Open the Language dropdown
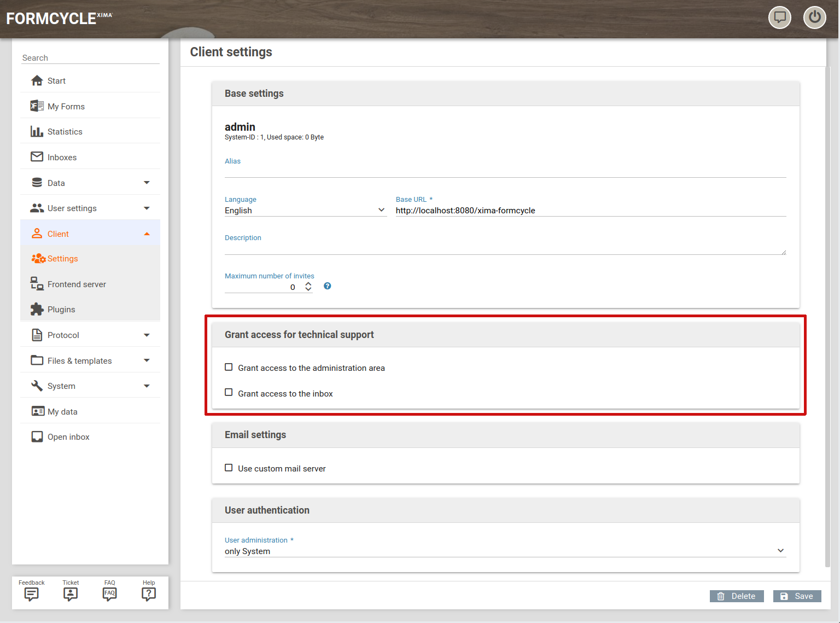 [x=305, y=211]
